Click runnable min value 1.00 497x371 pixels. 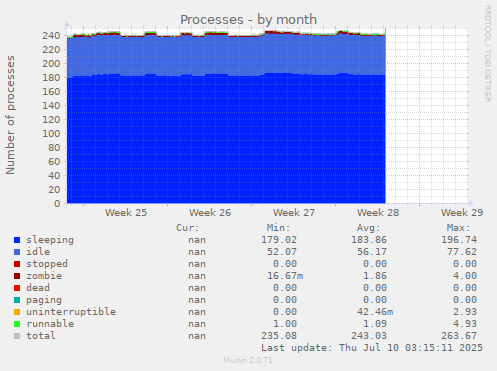click(x=285, y=324)
